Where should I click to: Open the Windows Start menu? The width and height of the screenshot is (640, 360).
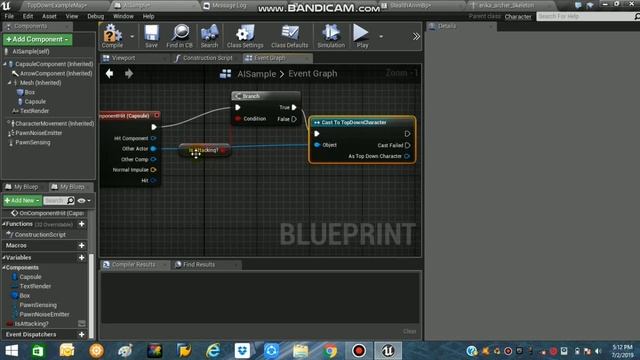11,351
